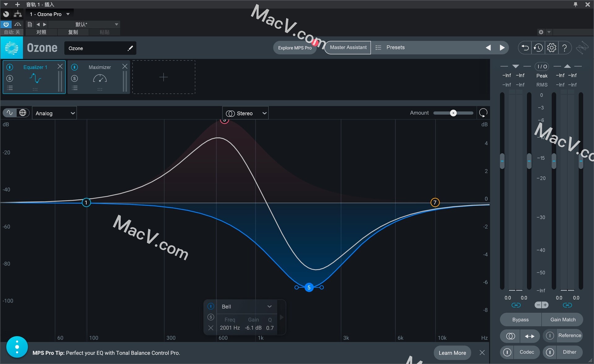The image size is (594, 364).
Task: Click Explore MPS Pro button
Action: (295, 48)
